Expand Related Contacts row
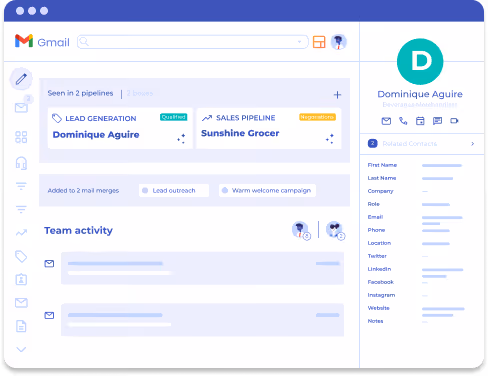 [x=422, y=144]
